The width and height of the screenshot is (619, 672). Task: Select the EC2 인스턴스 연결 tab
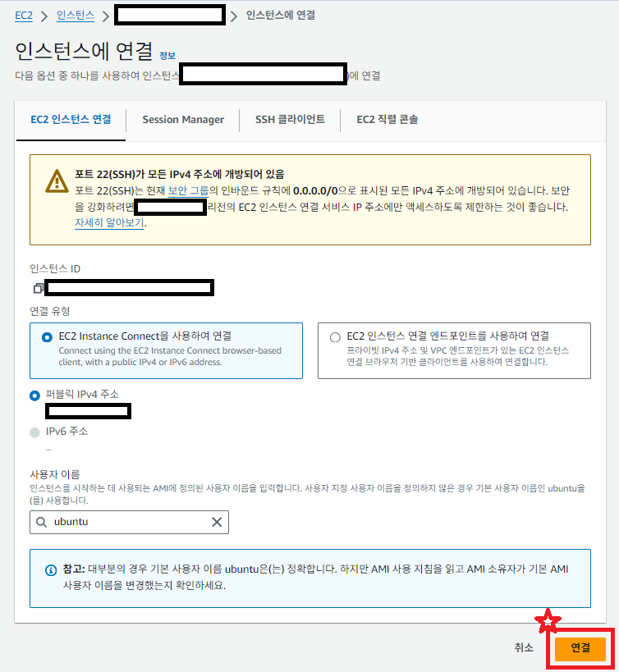(71, 119)
